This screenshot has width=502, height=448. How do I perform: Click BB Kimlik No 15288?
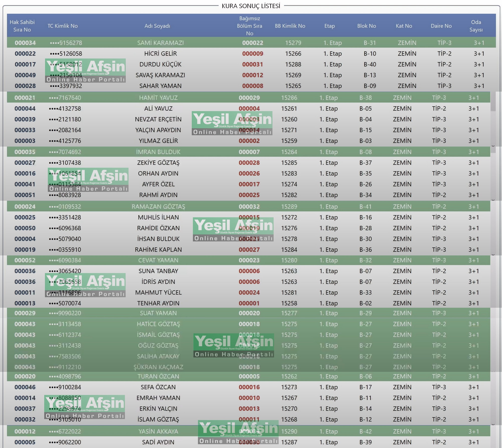(293, 64)
